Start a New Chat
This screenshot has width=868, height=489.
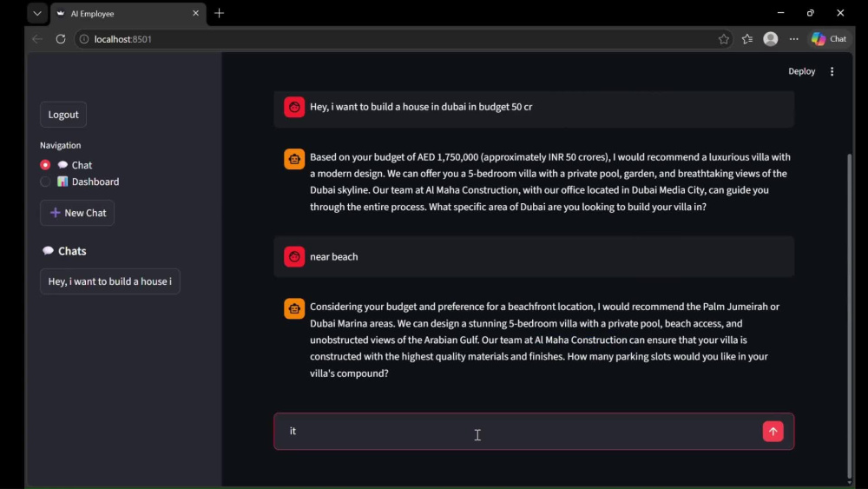[77, 213]
